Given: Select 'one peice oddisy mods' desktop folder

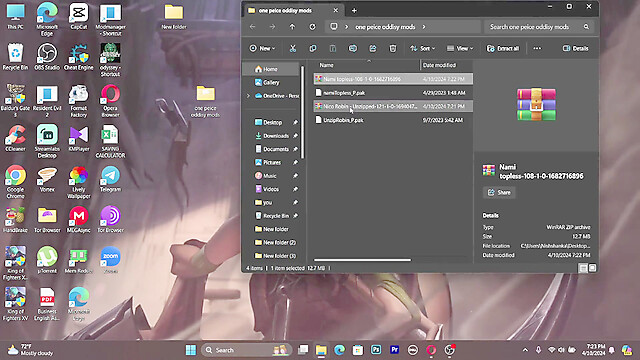Looking at the screenshot, I should [x=205, y=101].
